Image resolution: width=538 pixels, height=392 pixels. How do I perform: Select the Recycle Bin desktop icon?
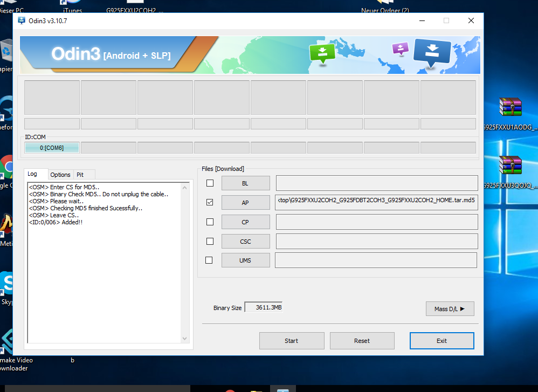tap(6, 55)
